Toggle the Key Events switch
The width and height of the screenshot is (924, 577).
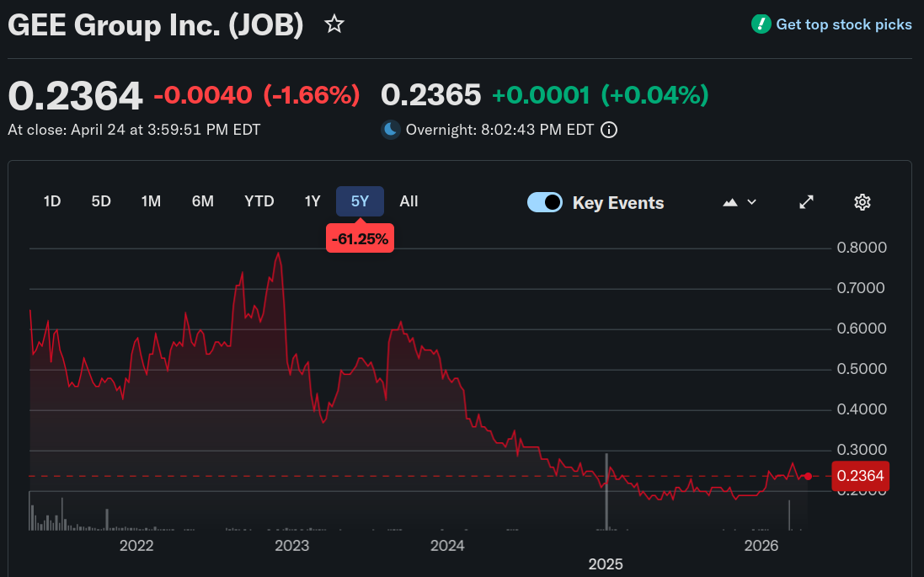(x=544, y=202)
